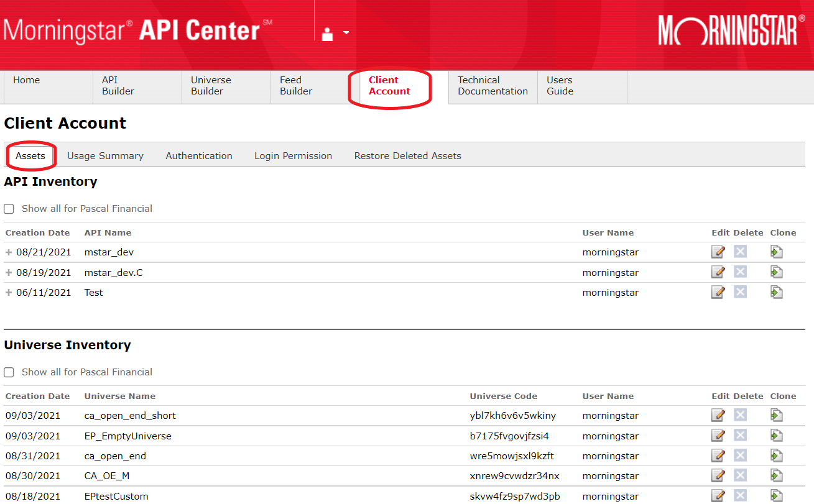Open the Restore Deleted Assets sub-tab

coord(408,156)
